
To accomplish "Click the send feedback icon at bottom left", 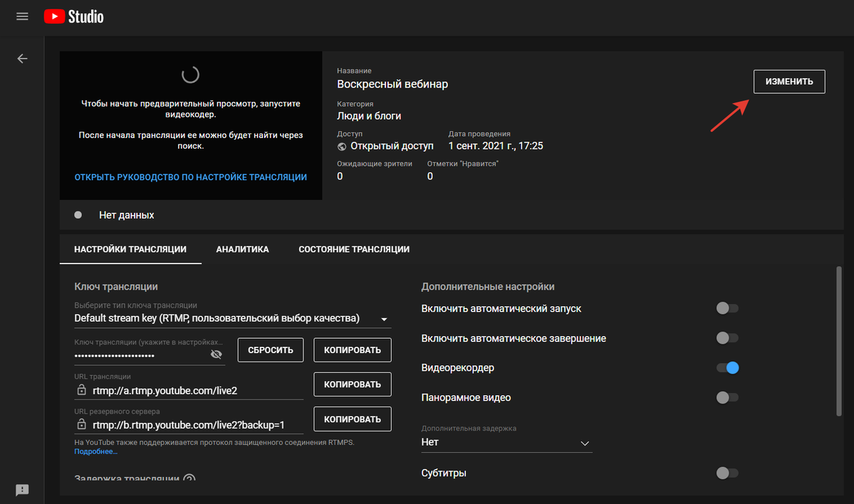I will [x=22, y=490].
